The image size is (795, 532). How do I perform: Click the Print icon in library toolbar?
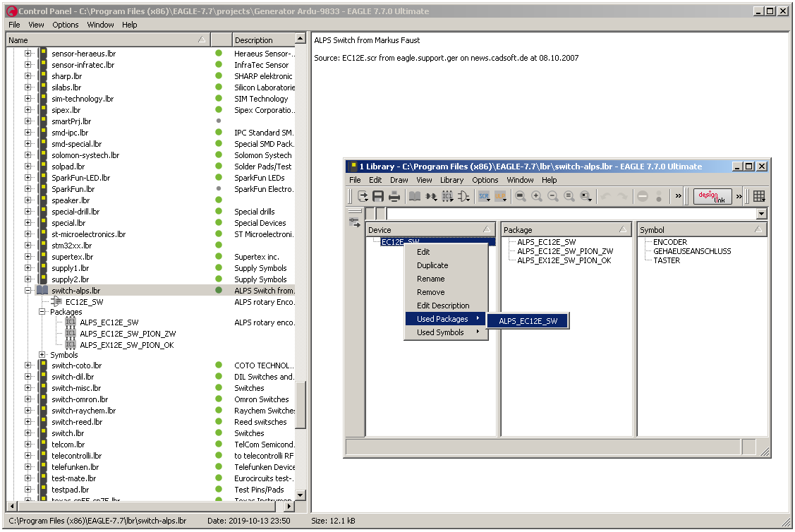coord(394,197)
